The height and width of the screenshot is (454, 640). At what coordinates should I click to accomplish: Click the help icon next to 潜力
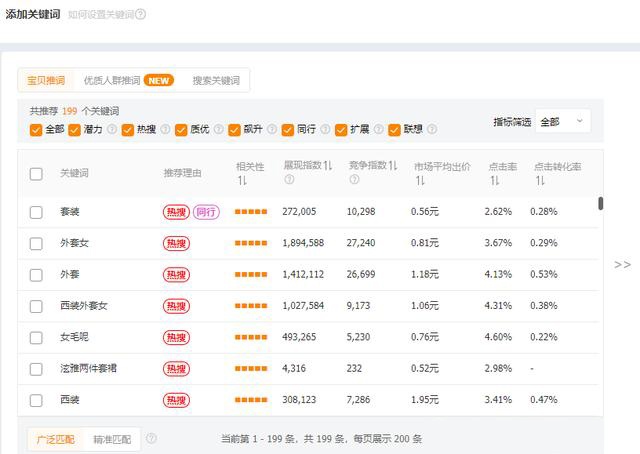pyautogui.click(x=112, y=129)
